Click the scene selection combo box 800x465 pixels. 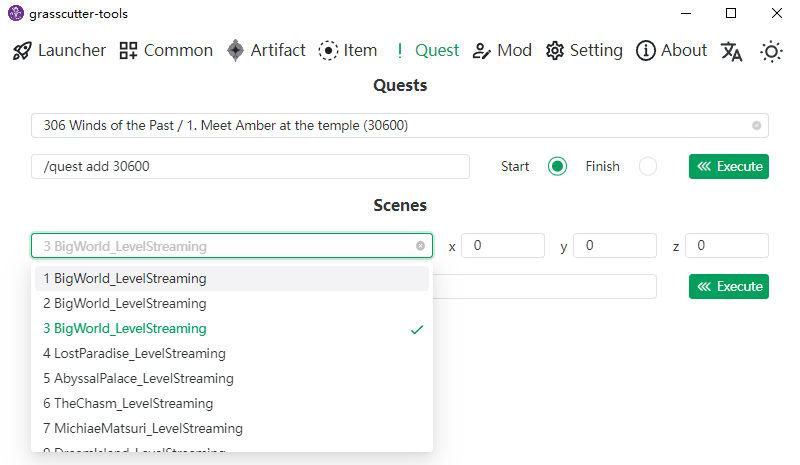(232, 246)
